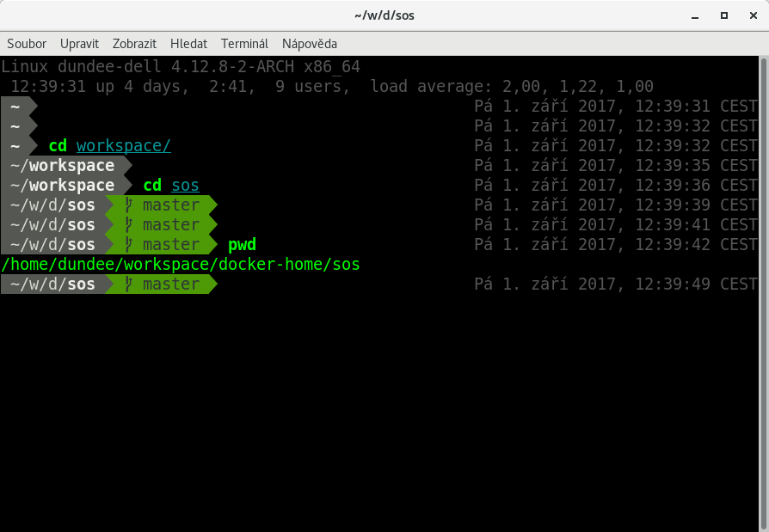Click the terminal vertical scrollbar

pos(763,294)
